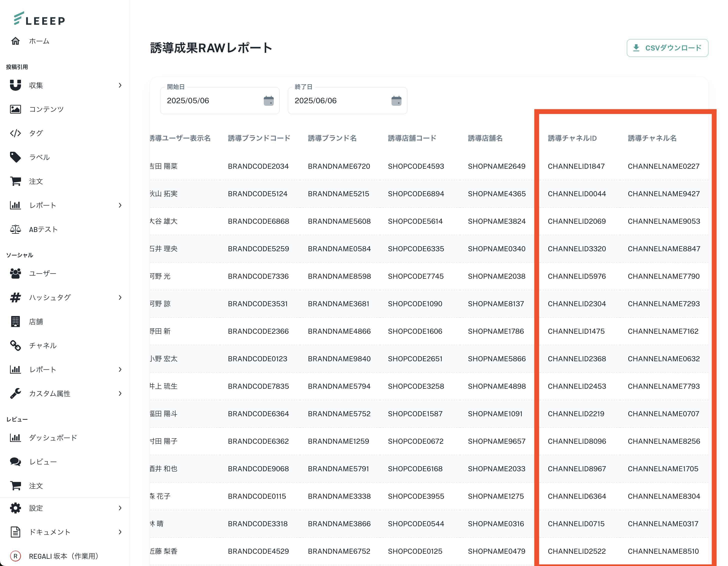Expand the 設定 menu chevron
Viewport: 728px width, 566px height.
(120, 508)
